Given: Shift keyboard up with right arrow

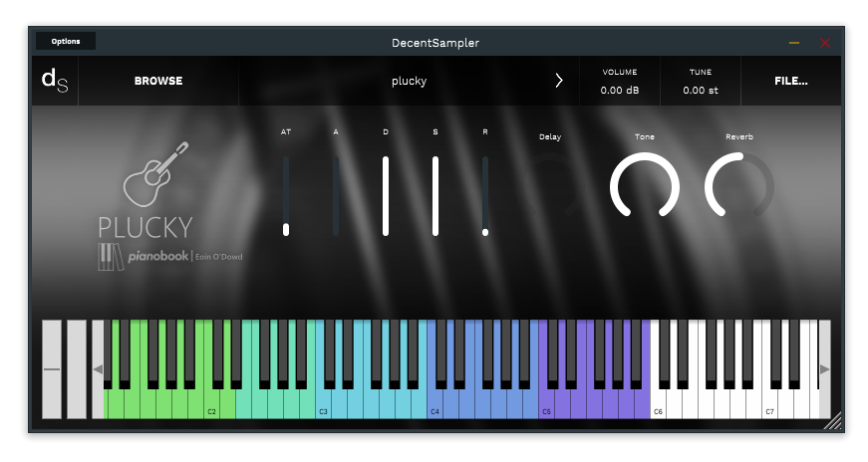Looking at the screenshot, I should [824, 369].
